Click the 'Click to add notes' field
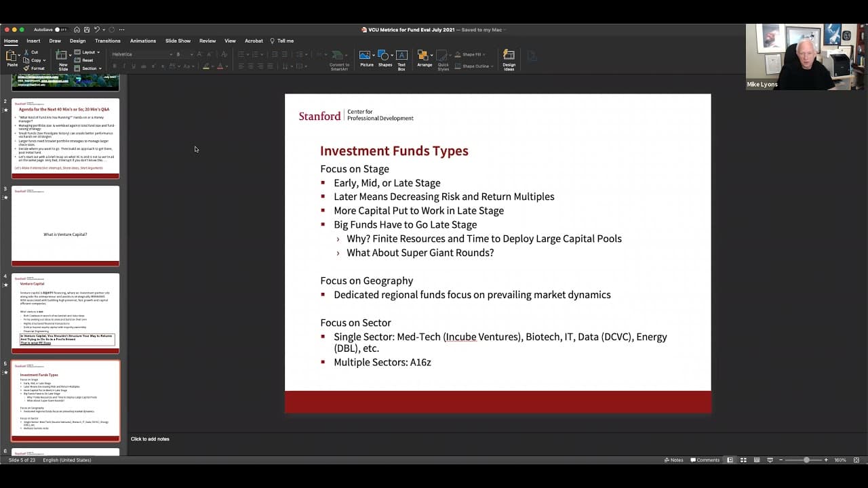This screenshot has width=868, height=488. click(150, 439)
